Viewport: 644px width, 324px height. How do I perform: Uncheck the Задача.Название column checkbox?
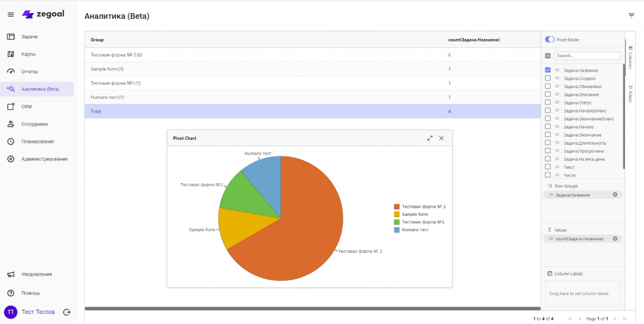(x=548, y=70)
